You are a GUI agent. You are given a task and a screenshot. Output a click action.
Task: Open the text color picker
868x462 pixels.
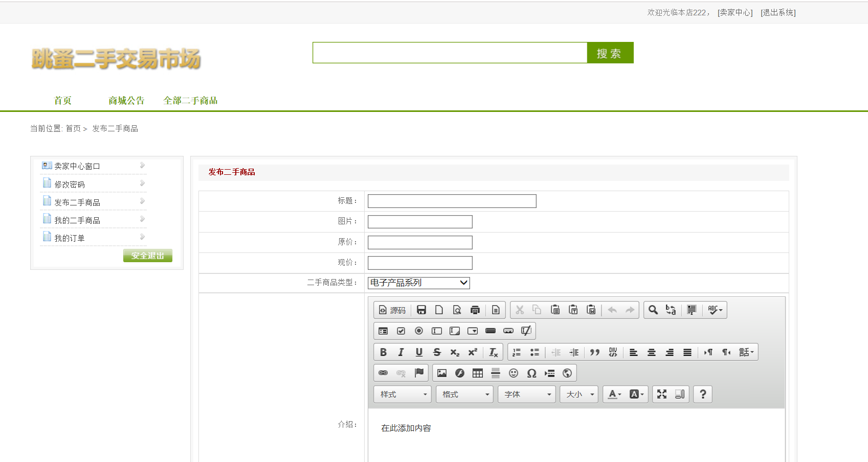coord(614,394)
